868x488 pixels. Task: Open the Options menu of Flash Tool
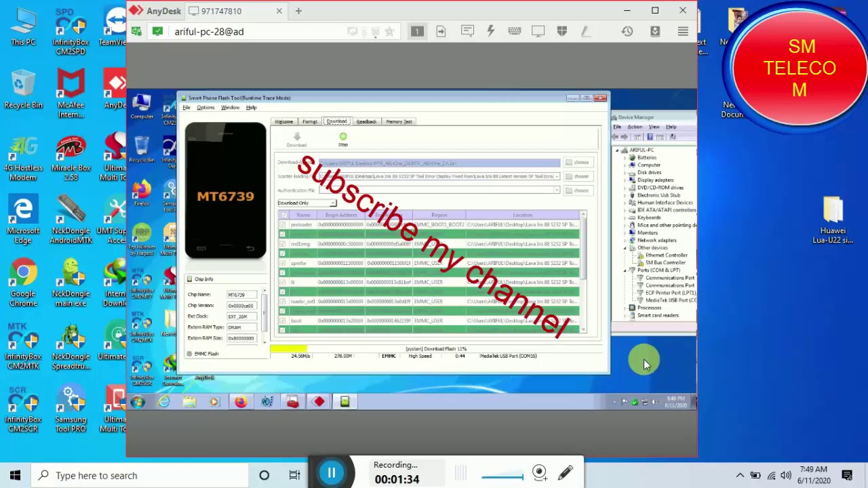[x=205, y=108]
